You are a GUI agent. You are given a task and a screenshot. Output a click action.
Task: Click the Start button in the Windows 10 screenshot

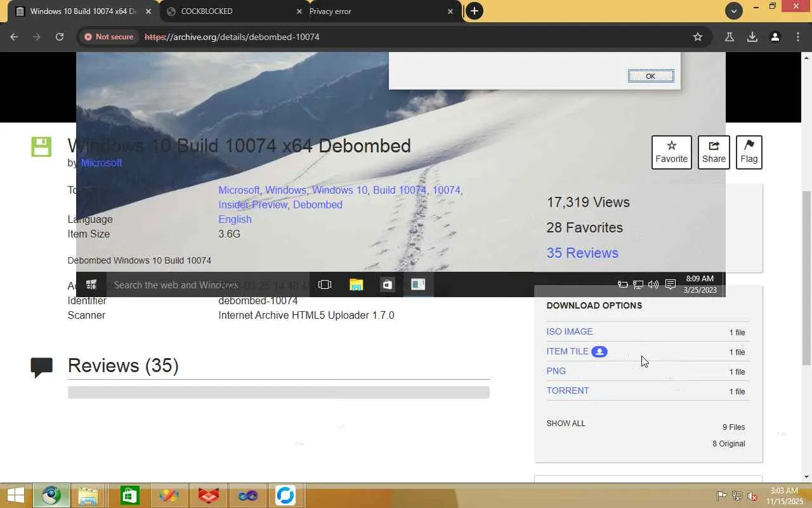(91, 284)
